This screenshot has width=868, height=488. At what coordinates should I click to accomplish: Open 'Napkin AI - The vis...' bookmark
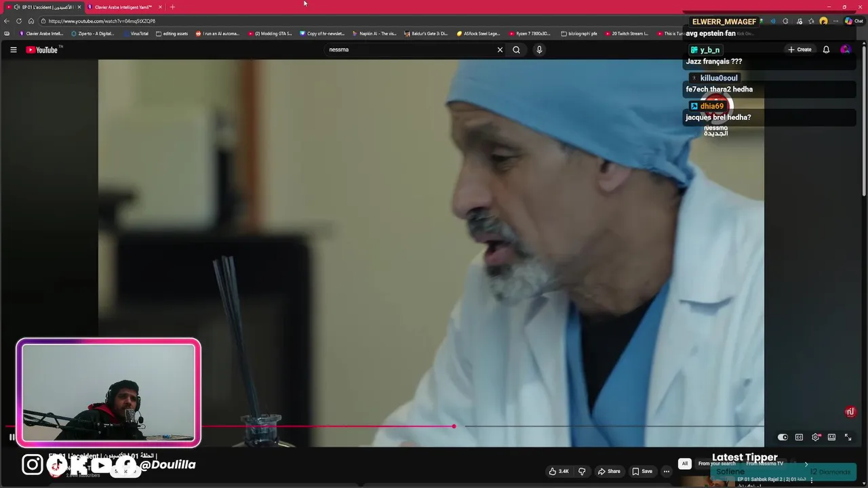tap(374, 33)
